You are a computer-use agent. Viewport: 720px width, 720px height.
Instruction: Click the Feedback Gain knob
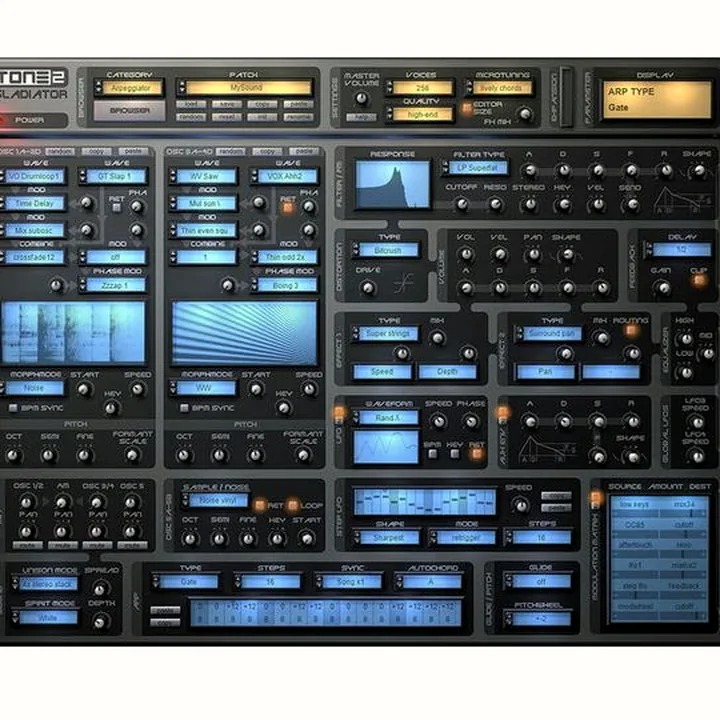pos(662,288)
